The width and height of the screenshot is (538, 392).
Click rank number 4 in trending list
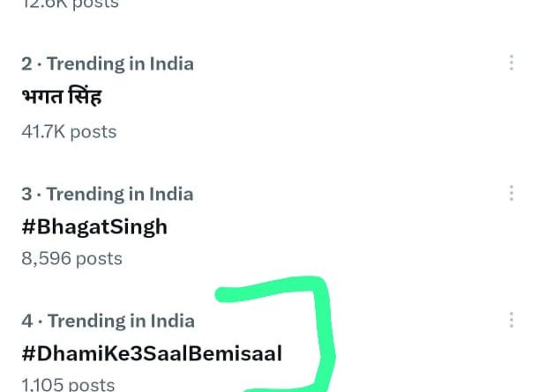pos(26,321)
